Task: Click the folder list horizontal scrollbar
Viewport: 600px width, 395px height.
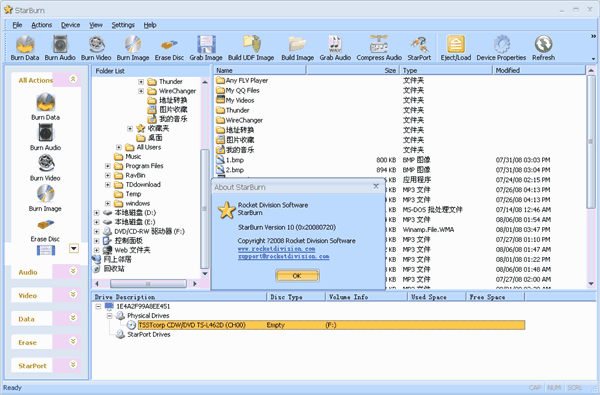Action: pyautogui.click(x=148, y=284)
